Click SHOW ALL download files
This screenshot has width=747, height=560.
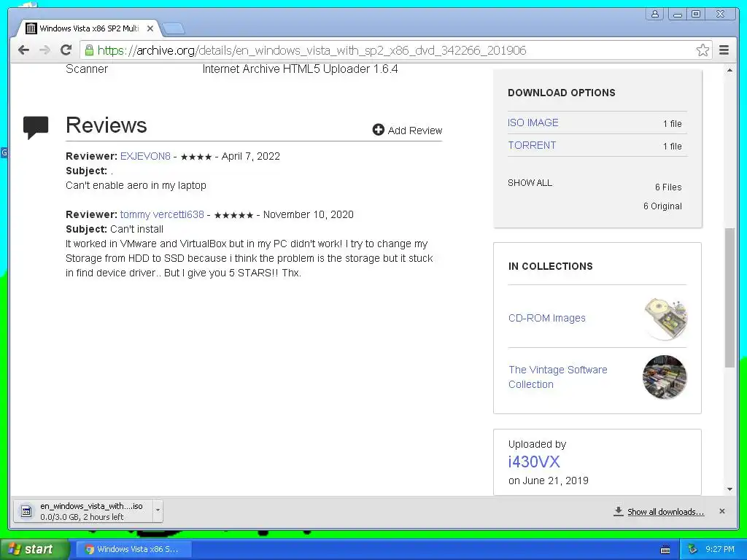(x=530, y=183)
